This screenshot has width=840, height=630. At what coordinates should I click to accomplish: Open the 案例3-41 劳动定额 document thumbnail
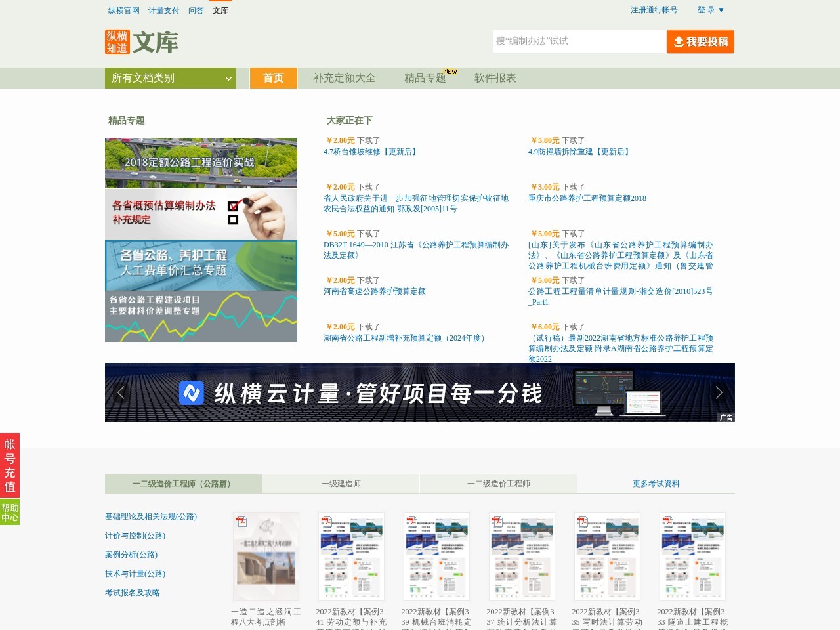351,556
